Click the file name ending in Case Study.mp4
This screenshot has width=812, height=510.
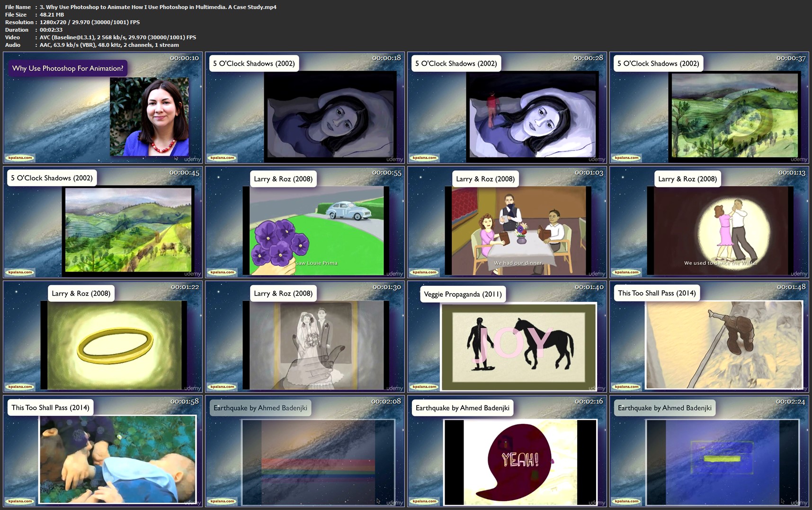click(158, 7)
